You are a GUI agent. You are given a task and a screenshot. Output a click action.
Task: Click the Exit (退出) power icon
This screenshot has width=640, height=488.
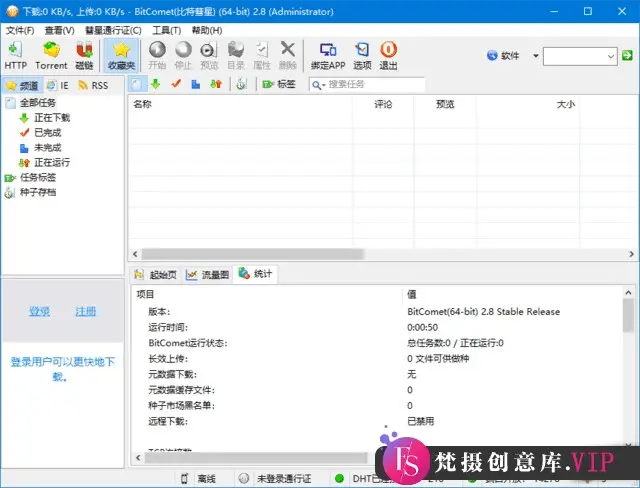pos(388,55)
